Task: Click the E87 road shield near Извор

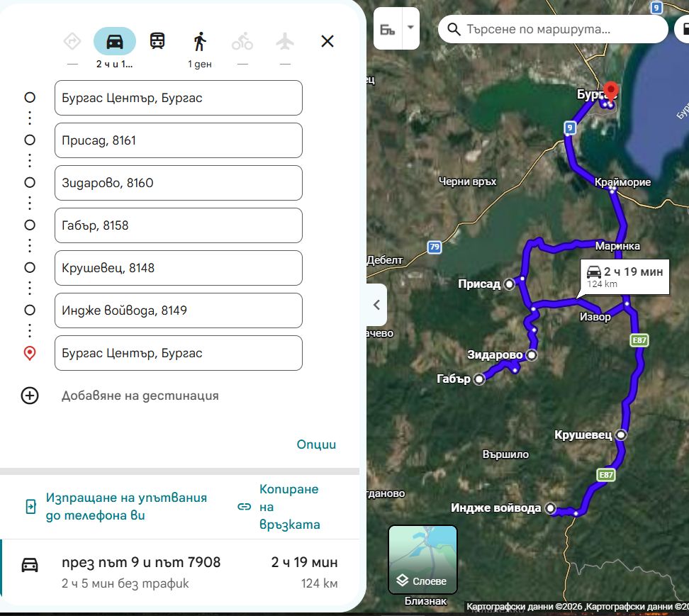Action: pos(639,340)
